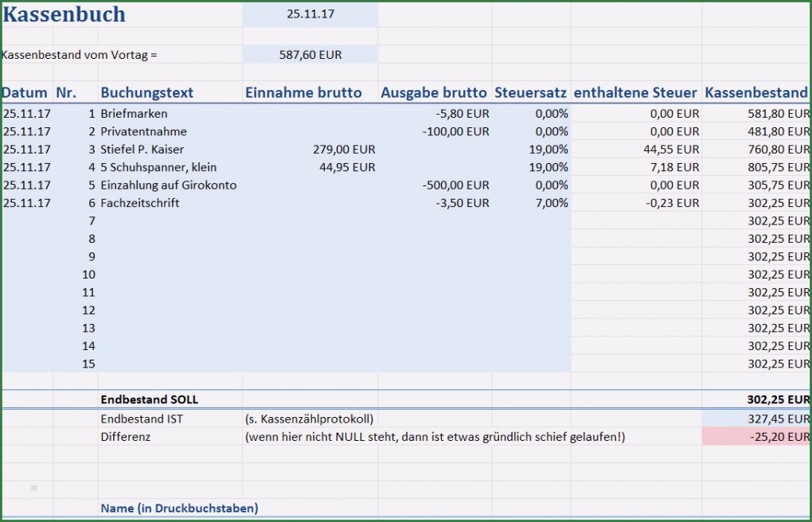Click the Einnahme brutto column header
This screenshot has height=522, width=812.
303,92
